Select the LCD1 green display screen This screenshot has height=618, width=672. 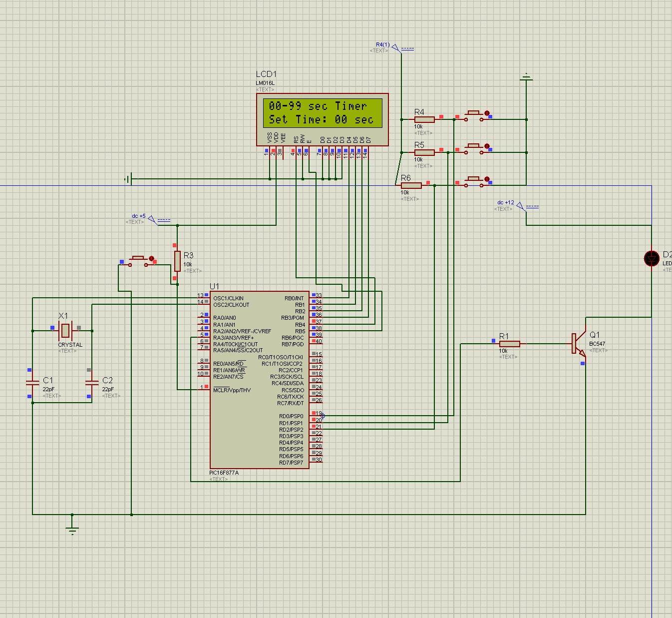pyautogui.click(x=322, y=113)
